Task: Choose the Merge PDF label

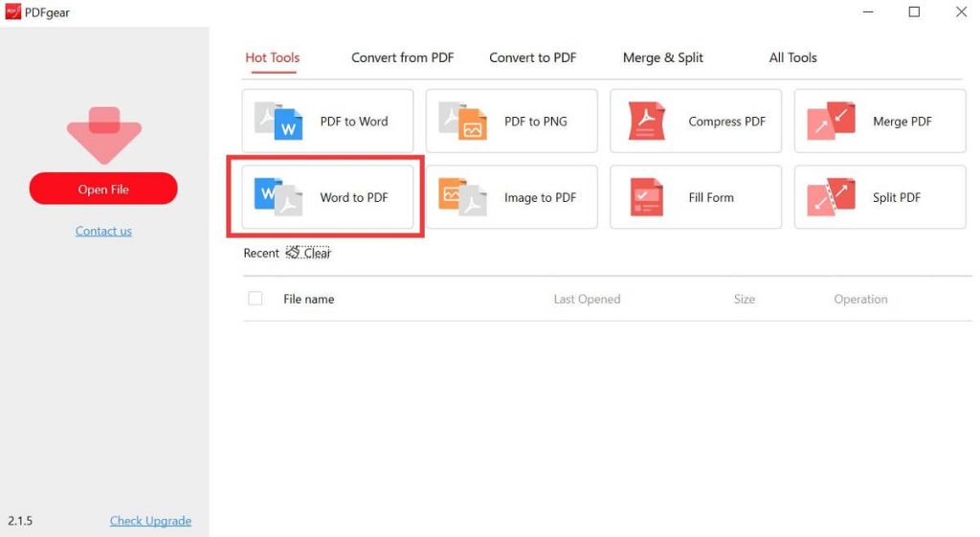Action: [x=902, y=122]
